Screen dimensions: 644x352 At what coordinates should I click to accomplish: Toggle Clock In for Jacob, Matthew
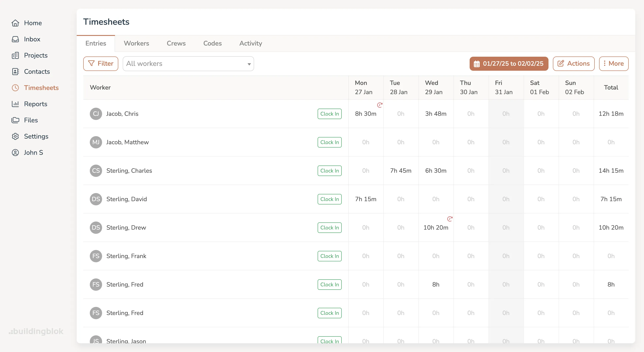point(329,142)
